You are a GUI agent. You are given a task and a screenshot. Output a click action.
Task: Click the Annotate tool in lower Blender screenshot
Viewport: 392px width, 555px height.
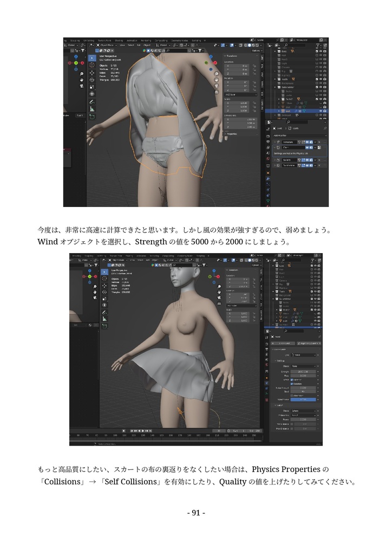pyautogui.click(x=104, y=313)
